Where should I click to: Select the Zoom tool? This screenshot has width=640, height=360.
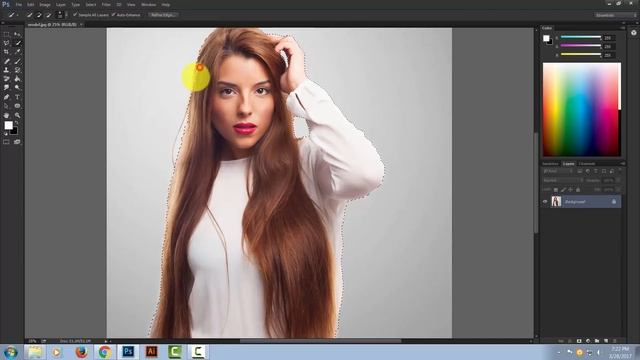pos(17,115)
